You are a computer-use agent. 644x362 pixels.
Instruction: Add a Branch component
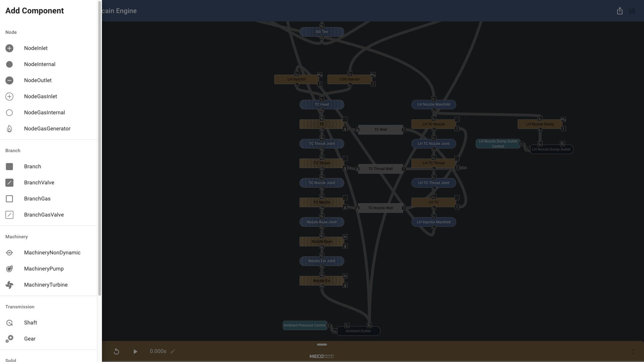pos(9,166)
